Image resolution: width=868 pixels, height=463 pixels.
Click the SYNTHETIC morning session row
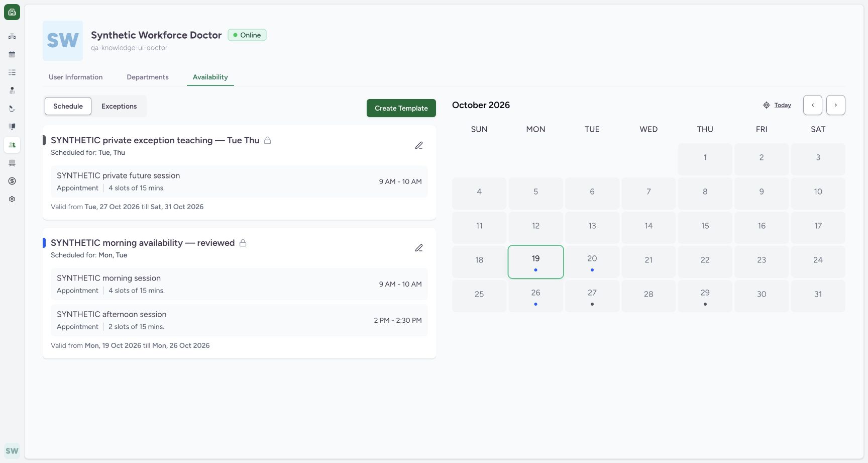tap(239, 284)
